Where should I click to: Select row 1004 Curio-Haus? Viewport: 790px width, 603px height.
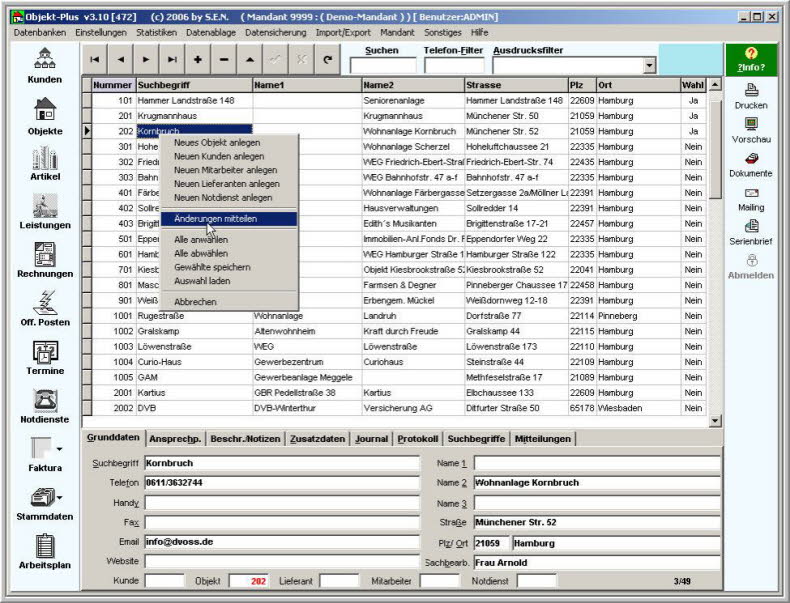coord(394,362)
